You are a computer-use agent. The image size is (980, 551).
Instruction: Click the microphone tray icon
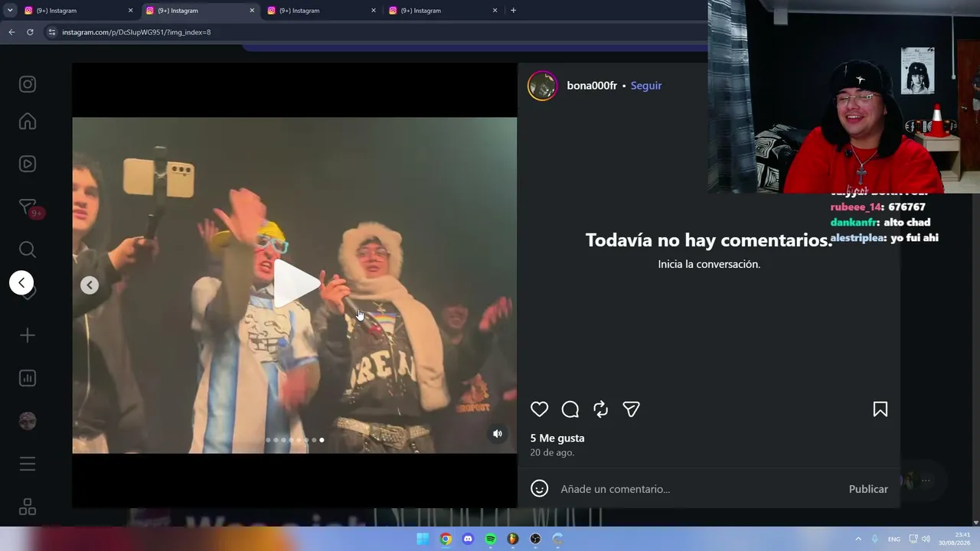[x=875, y=539]
